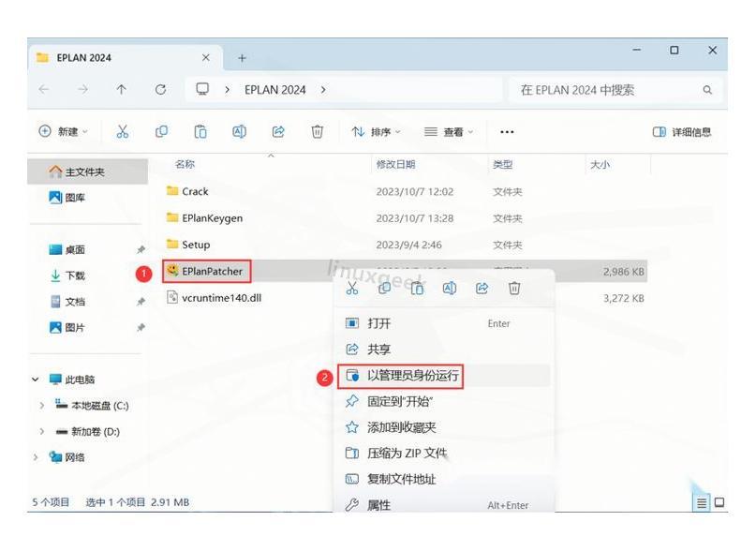The height and width of the screenshot is (551, 756).
Task: Select 以管理员身份运行 in context menu
Action: pos(413,376)
